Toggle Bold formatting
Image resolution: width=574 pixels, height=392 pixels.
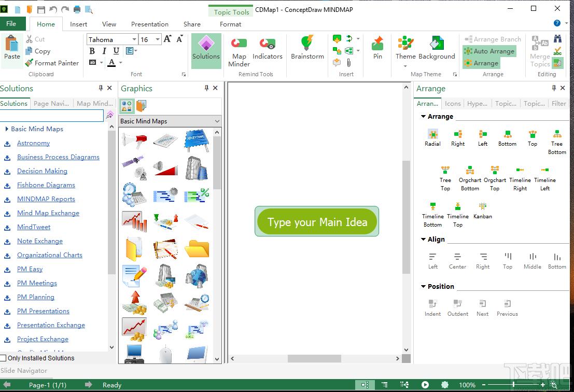[x=92, y=51]
